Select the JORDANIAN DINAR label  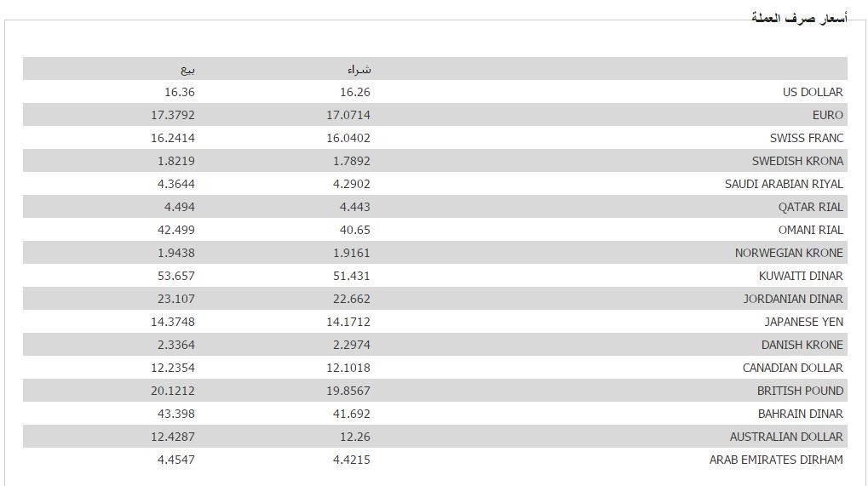(793, 299)
